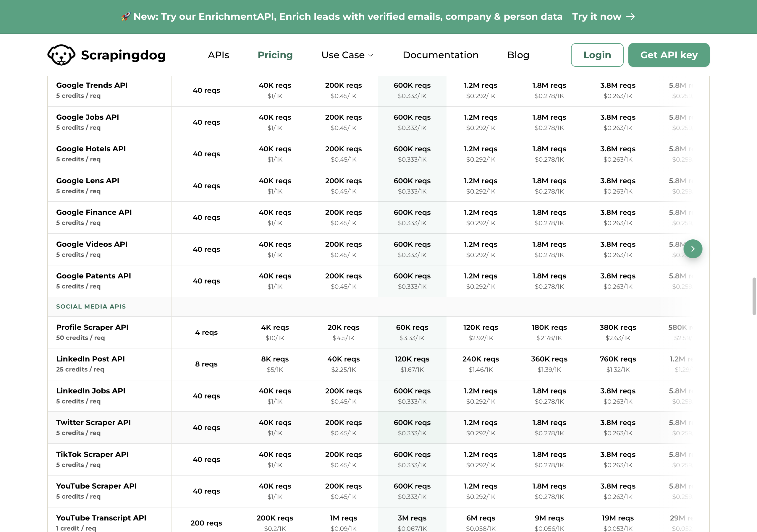Select the YouTube Transcript API row label

tap(101, 518)
